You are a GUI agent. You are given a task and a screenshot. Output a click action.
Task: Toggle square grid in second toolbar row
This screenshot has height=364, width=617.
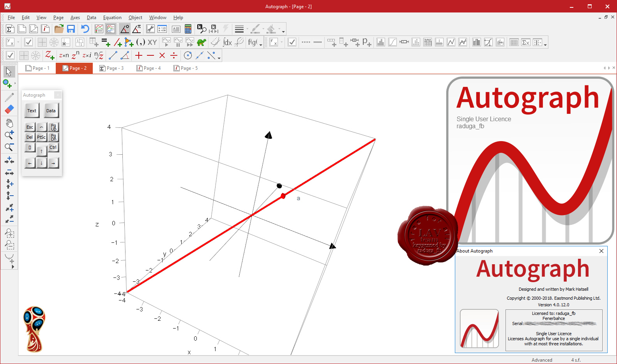point(42,42)
